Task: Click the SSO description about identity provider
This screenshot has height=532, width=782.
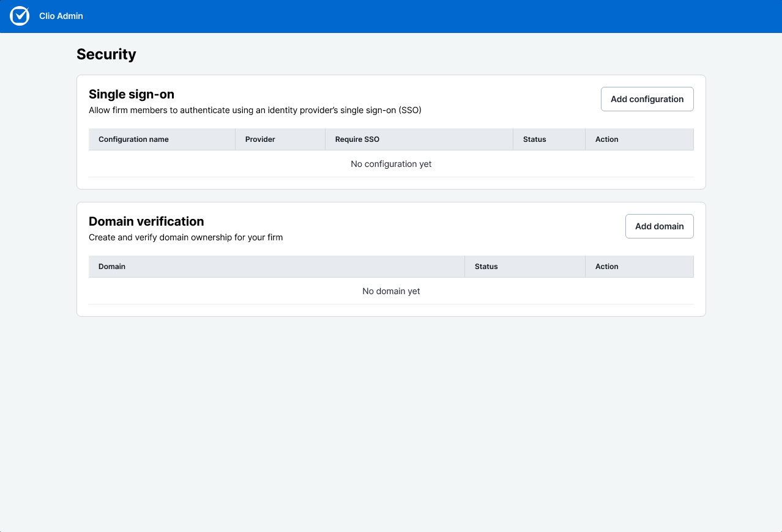Action: coord(255,111)
